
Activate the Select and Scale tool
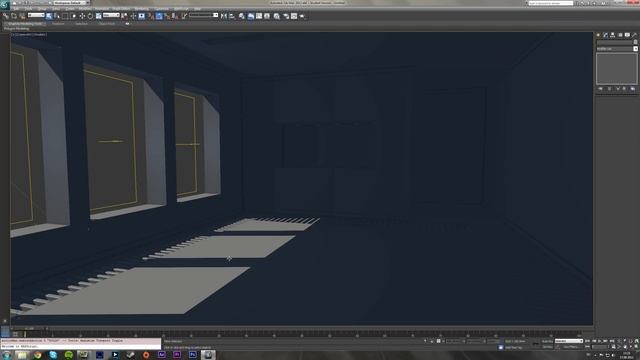point(98,16)
